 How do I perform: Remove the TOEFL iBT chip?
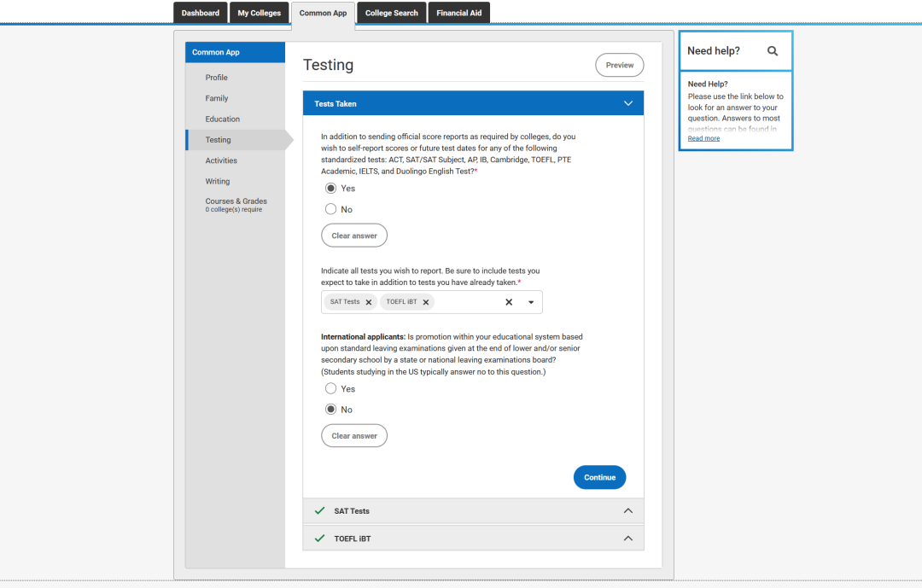pos(426,302)
